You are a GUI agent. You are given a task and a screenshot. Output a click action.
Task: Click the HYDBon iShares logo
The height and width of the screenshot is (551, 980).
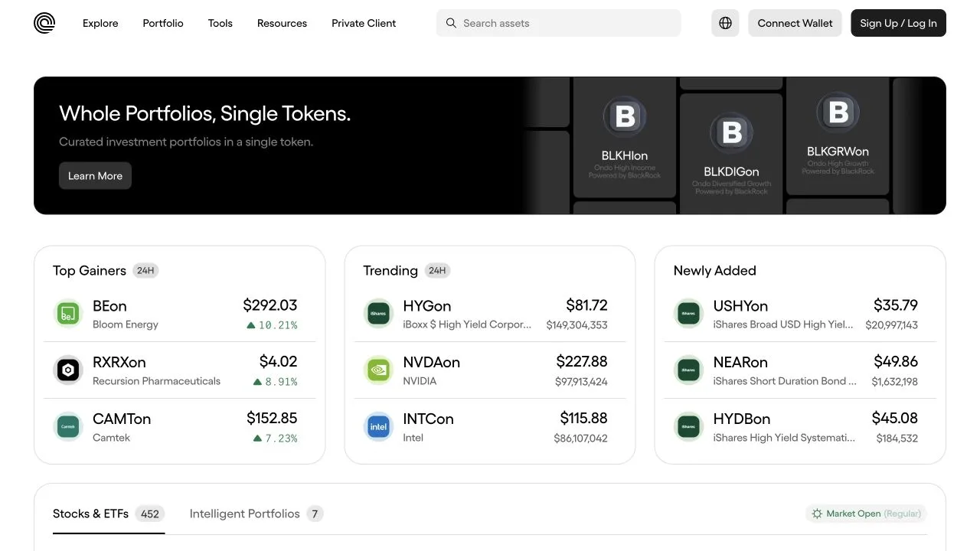pyautogui.click(x=688, y=427)
